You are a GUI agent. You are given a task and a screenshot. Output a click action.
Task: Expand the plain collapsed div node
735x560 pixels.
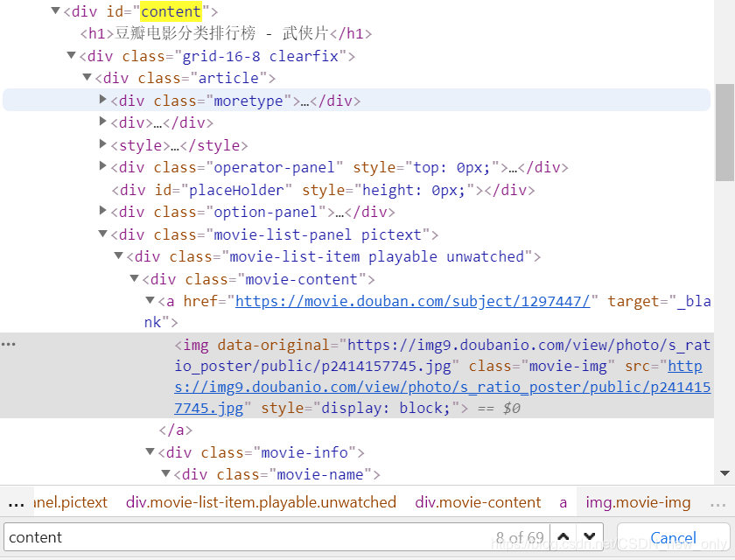click(x=102, y=122)
